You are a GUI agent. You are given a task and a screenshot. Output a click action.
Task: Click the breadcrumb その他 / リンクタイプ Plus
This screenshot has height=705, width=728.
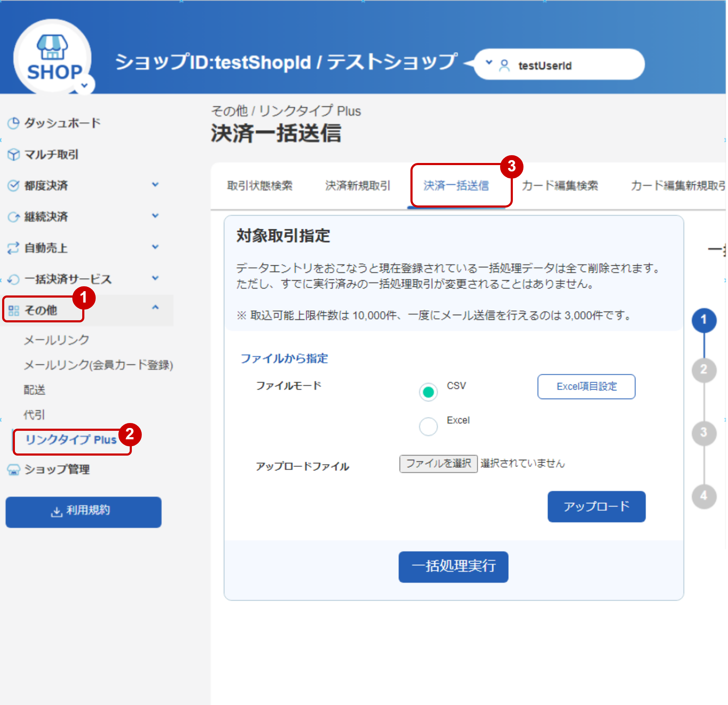pyautogui.click(x=286, y=111)
